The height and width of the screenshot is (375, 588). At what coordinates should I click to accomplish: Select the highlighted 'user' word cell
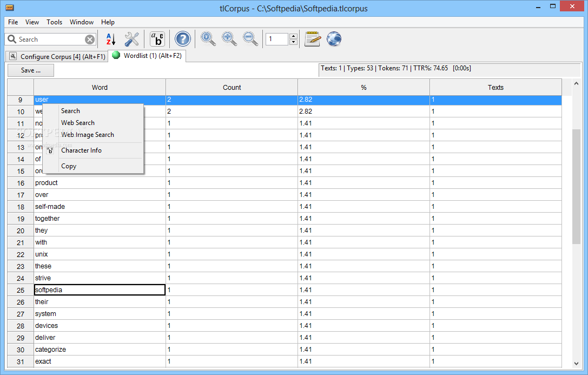pos(100,100)
